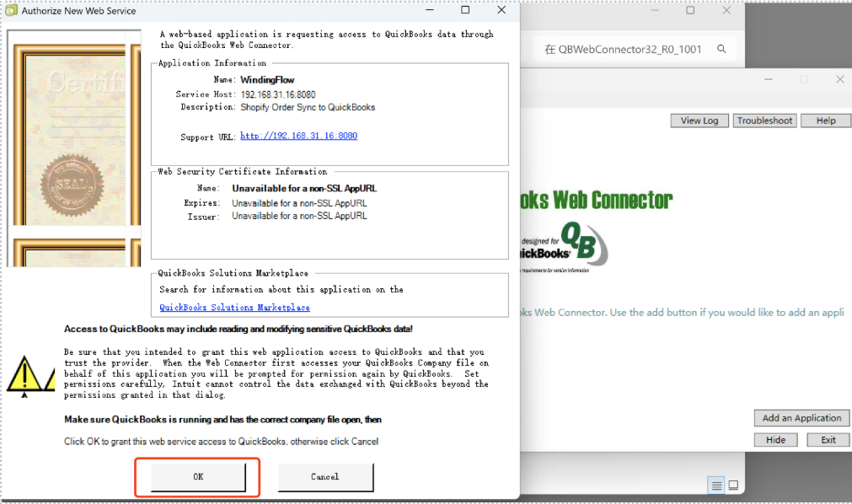Click the Hide button in Web Connector
The width and height of the screenshot is (852, 504).
[775, 440]
